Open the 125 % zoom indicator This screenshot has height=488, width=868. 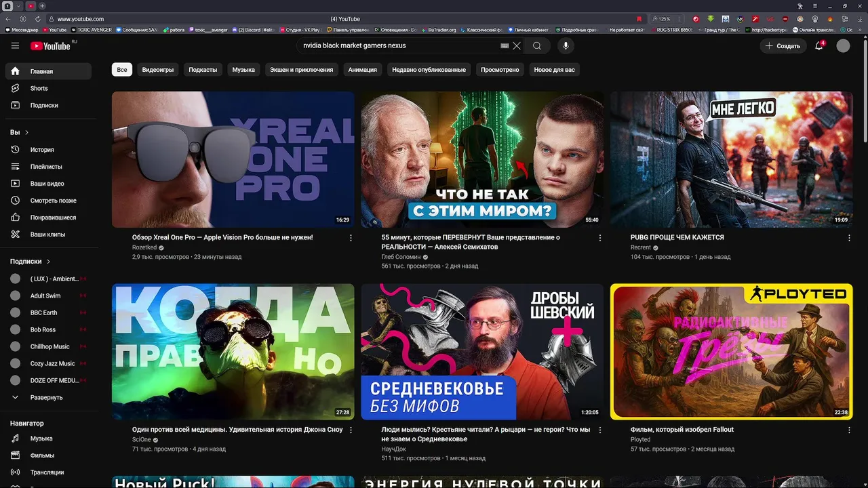(x=661, y=19)
